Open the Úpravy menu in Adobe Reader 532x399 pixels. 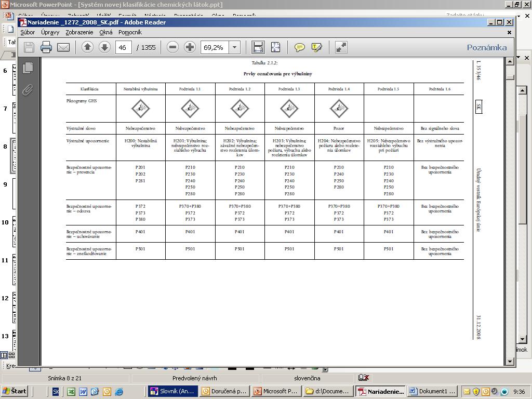pos(50,32)
